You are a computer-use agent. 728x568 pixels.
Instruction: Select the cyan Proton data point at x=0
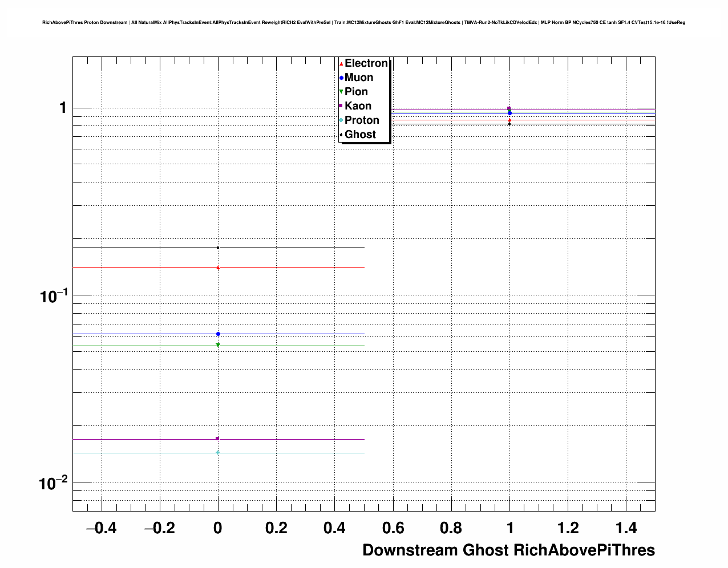point(217,453)
